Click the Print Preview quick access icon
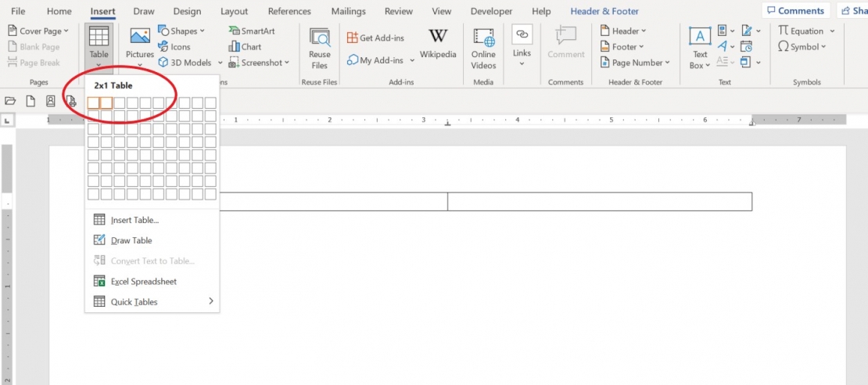868x385 pixels. click(71, 101)
